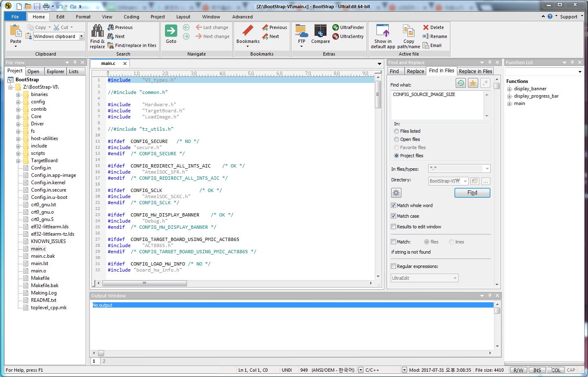This screenshot has height=377, width=588.
Task: Open the Windows clipboard dropdown
Action: pyautogui.click(x=81, y=36)
